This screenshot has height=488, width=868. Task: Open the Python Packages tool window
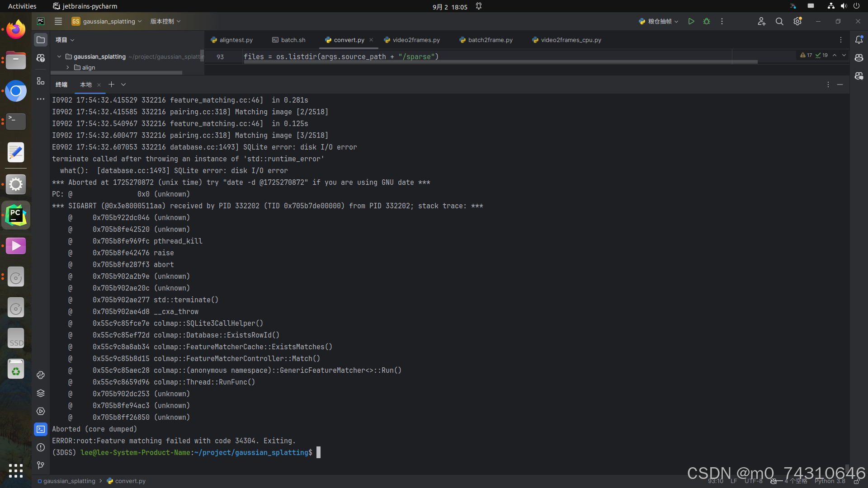[x=41, y=393]
